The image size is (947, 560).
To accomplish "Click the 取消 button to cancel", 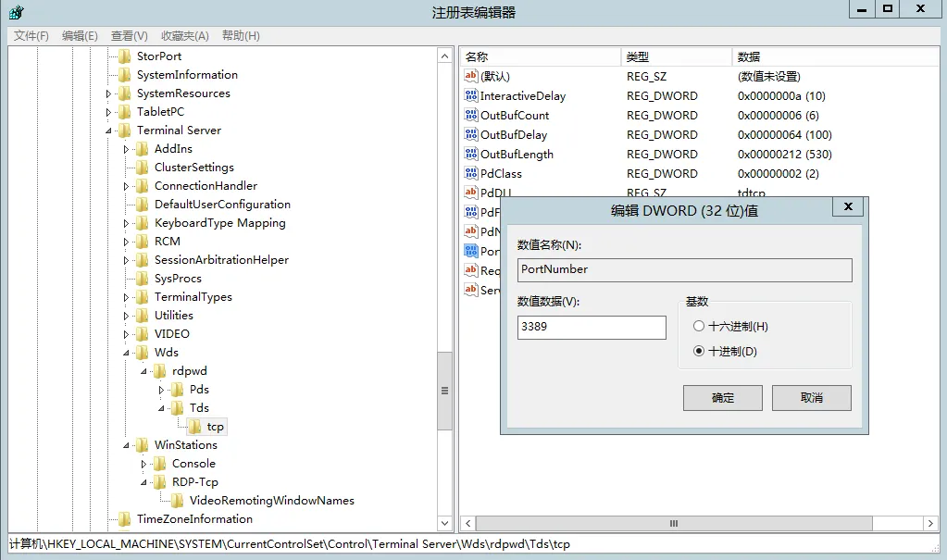I will click(812, 397).
